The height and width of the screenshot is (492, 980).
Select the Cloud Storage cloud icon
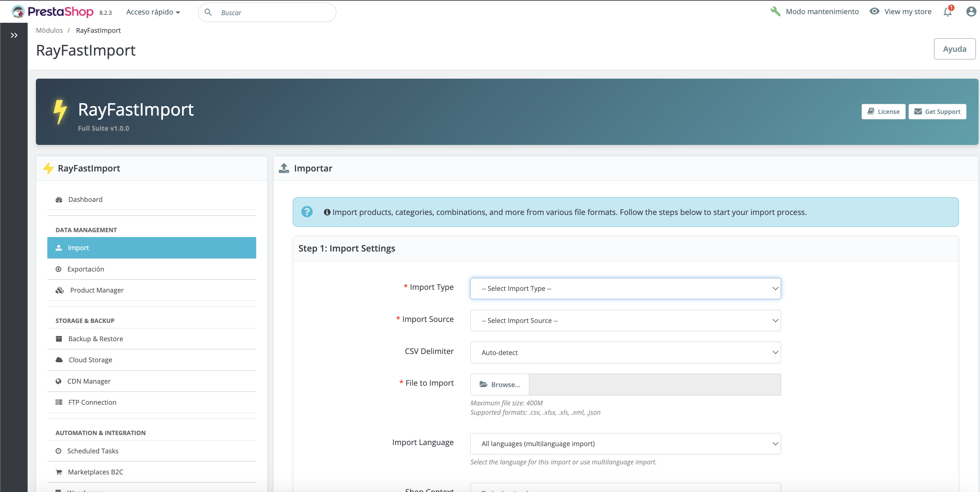[59, 360]
